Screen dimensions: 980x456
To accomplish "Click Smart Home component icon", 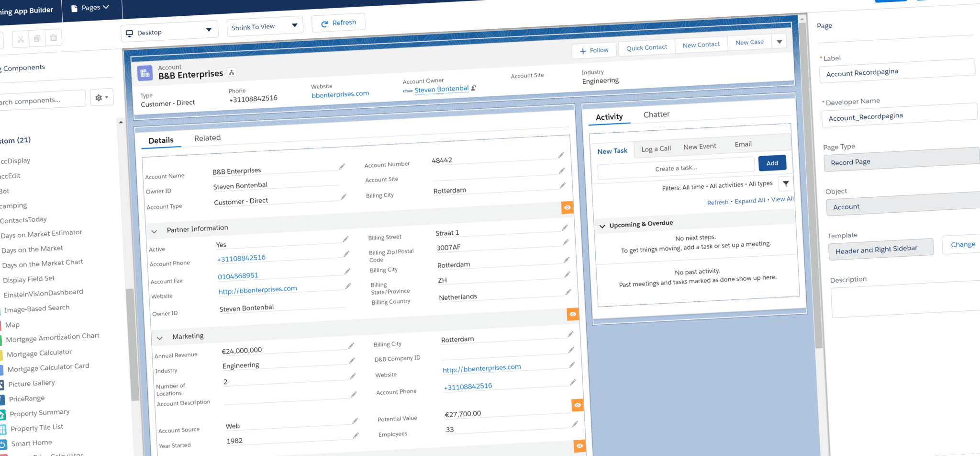I will [2, 445].
